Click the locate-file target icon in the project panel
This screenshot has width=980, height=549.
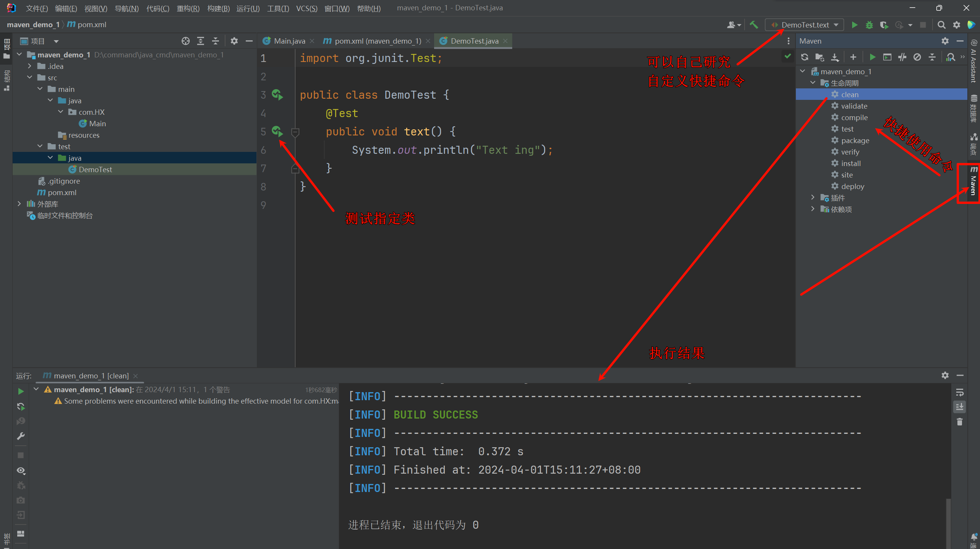click(186, 41)
